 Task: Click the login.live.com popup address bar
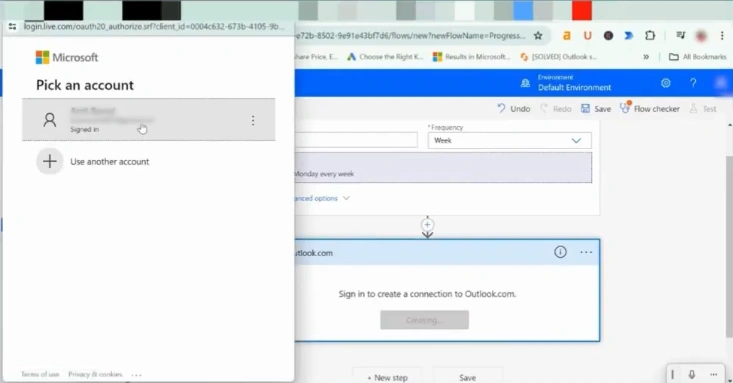pyautogui.click(x=154, y=27)
